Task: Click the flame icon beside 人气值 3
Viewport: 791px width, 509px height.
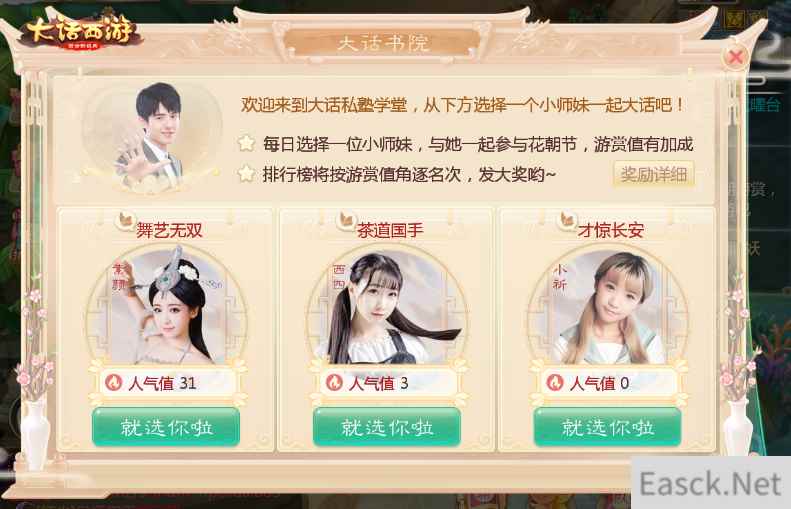Action: point(334,383)
